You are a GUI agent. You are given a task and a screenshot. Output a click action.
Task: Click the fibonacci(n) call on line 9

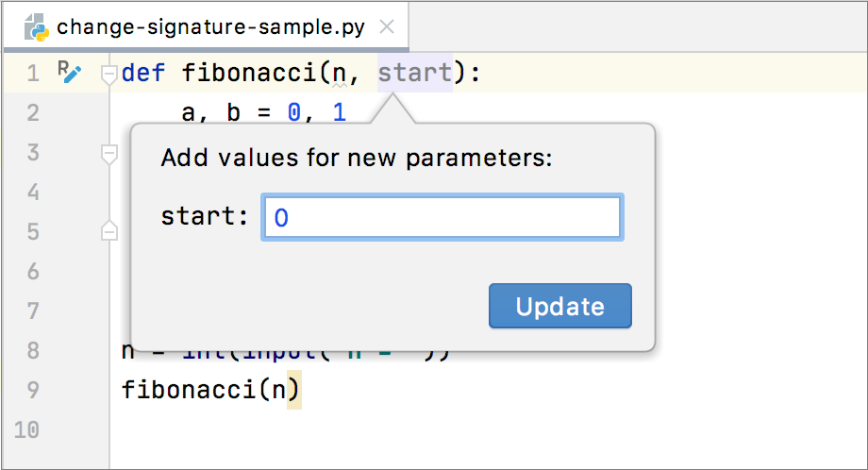click(211, 389)
